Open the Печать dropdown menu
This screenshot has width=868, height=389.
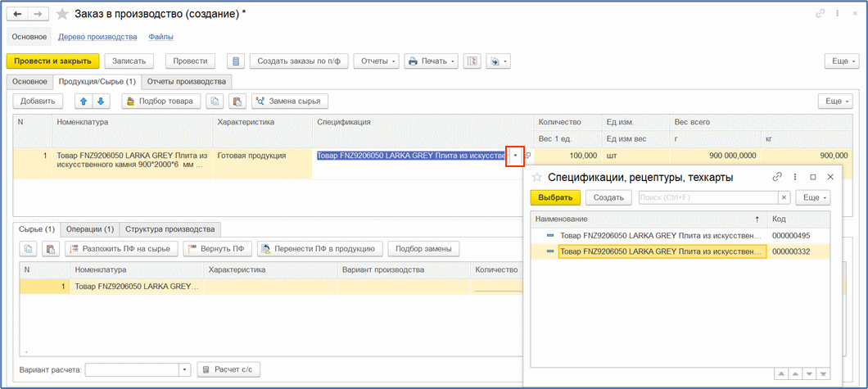tap(432, 61)
